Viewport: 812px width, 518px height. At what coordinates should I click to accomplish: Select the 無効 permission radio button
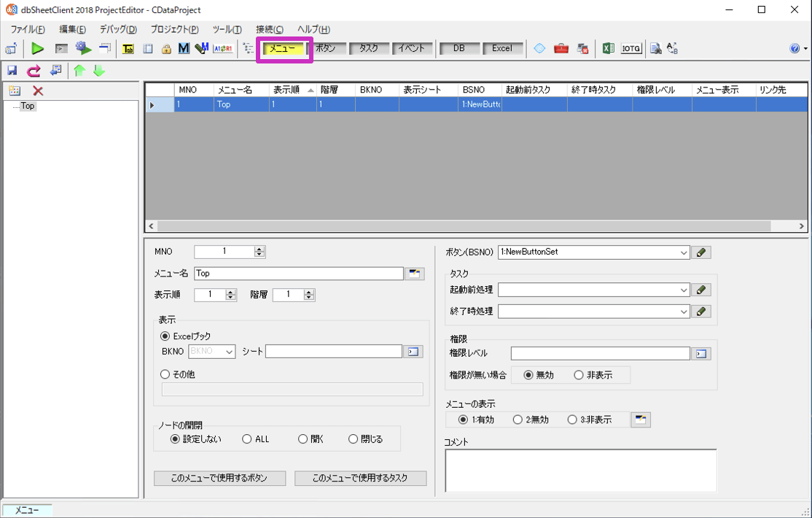[528, 376]
